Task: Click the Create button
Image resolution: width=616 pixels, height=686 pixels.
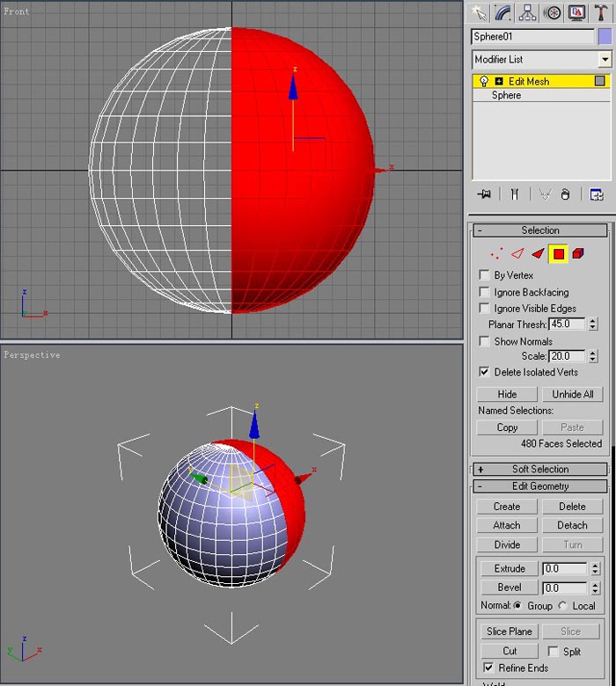Action: click(x=507, y=507)
